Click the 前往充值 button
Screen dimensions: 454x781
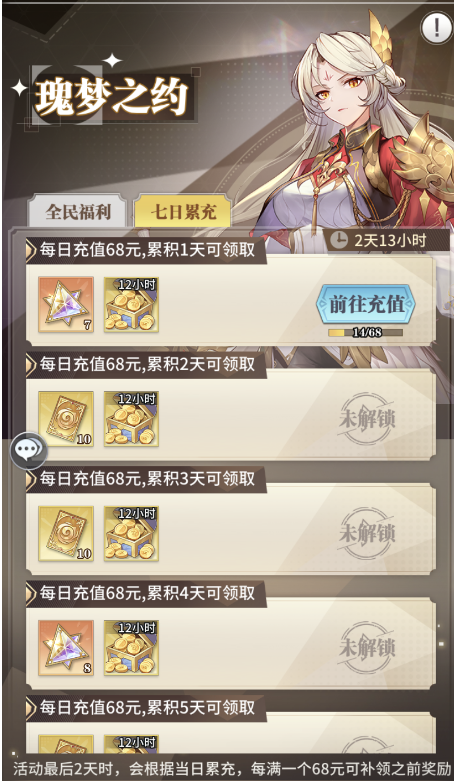(366, 304)
